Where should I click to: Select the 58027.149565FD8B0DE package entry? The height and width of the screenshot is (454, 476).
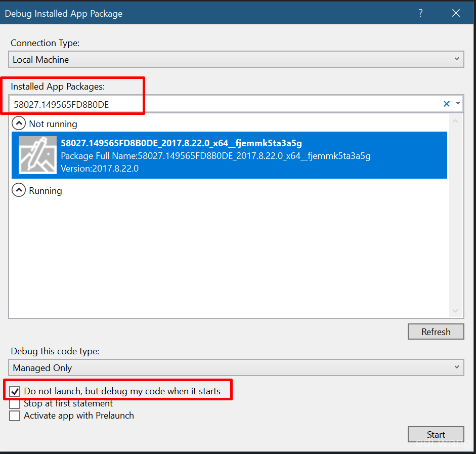point(229,155)
